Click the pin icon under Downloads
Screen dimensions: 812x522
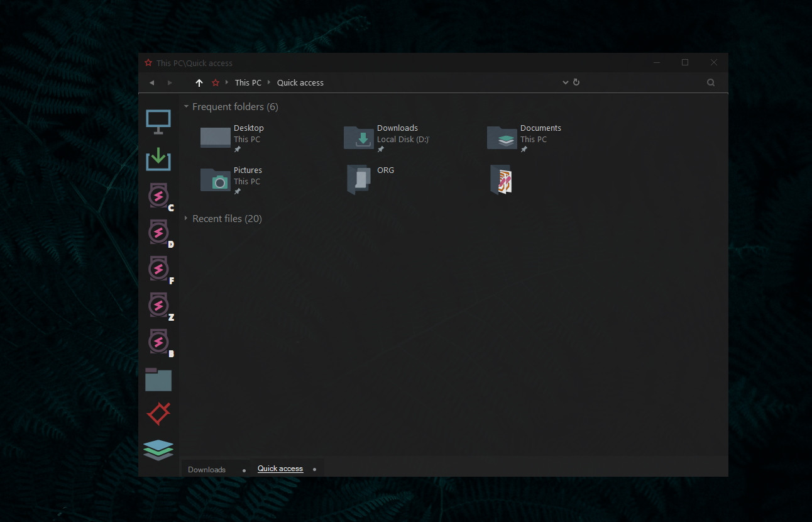381,150
